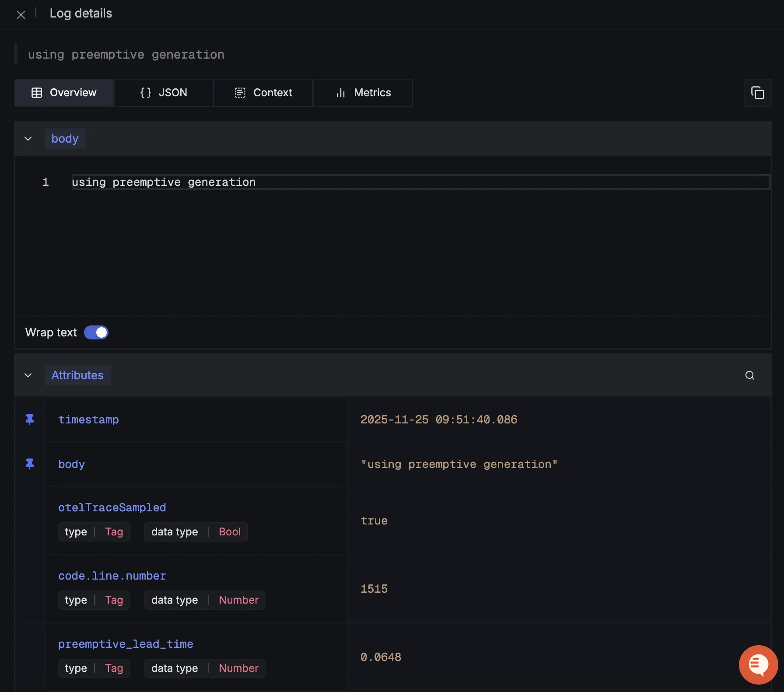Click the Overview table grid icon
The width and height of the screenshot is (784, 692).
point(37,92)
